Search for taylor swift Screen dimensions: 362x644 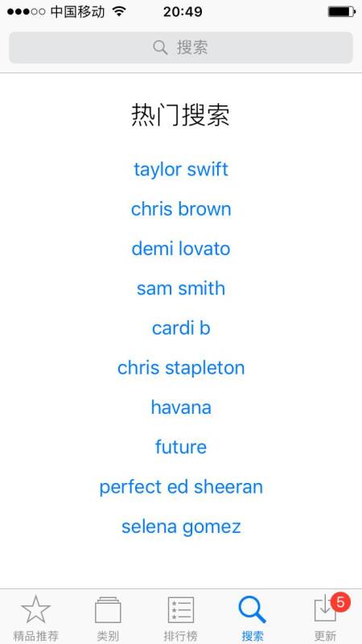(180, 169)
